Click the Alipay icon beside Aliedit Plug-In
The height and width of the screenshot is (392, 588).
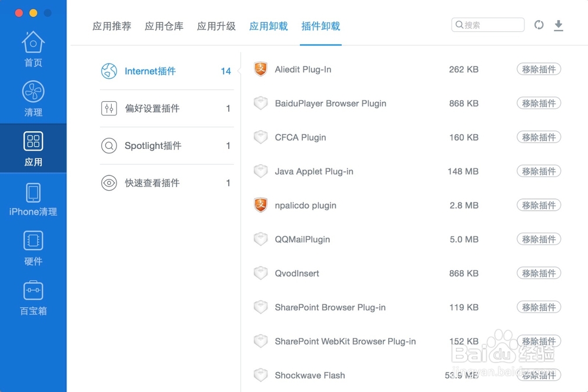(260, 69)
